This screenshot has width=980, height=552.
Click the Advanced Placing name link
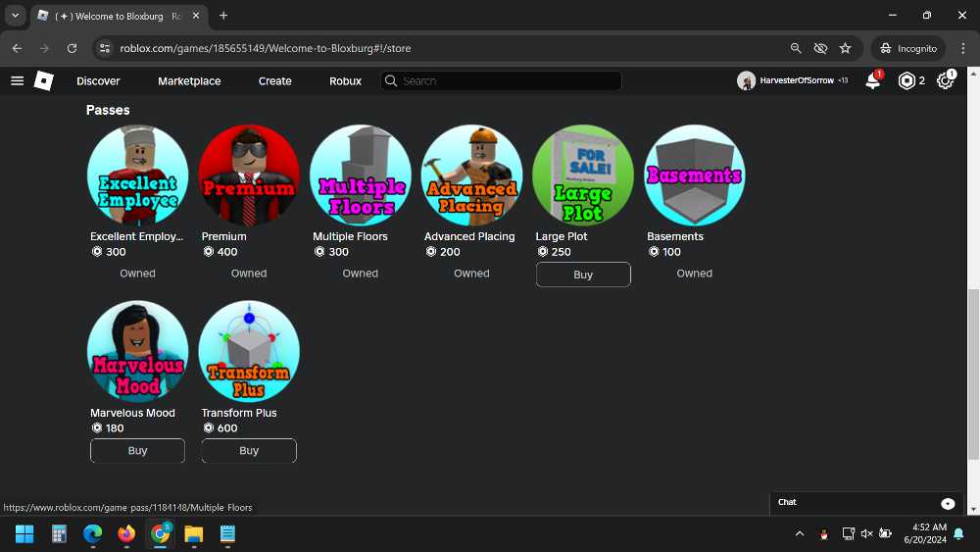(469, 236)
